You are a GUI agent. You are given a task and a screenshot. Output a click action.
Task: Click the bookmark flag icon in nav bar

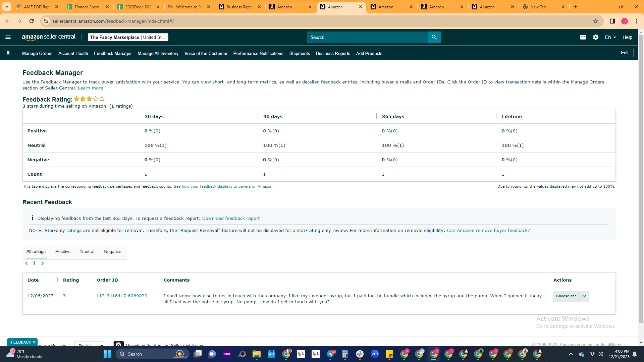pos(8,53)
